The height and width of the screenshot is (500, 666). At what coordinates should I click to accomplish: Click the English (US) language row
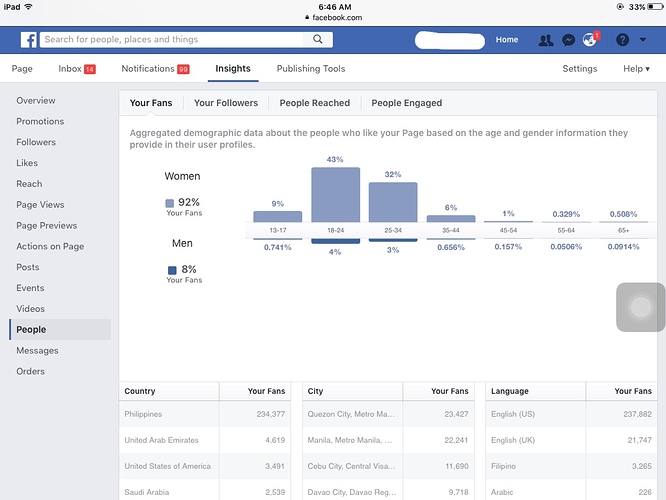pyautogui.click(x=571, y=414)
